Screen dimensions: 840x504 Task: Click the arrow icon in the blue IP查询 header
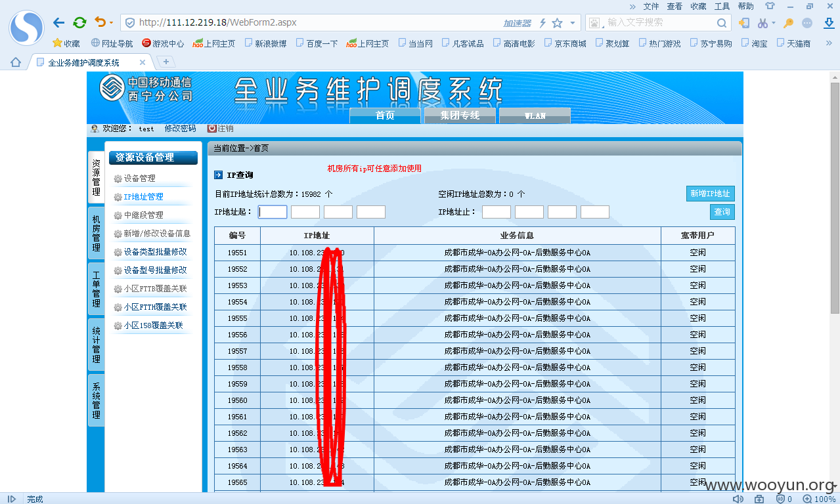pyautogui.click(x=219, y=175)
